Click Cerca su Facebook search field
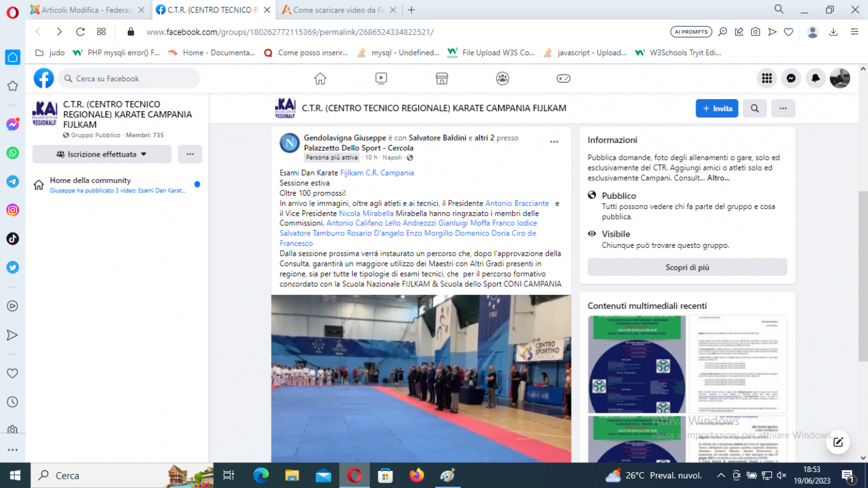868x488 pixels. pyautogui.click(x=130, y=78)
